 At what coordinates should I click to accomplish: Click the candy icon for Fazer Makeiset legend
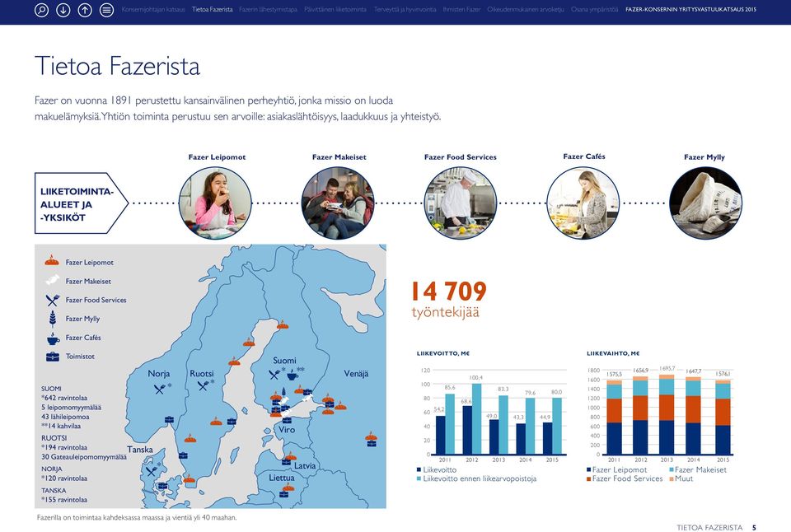click(52, 280)
